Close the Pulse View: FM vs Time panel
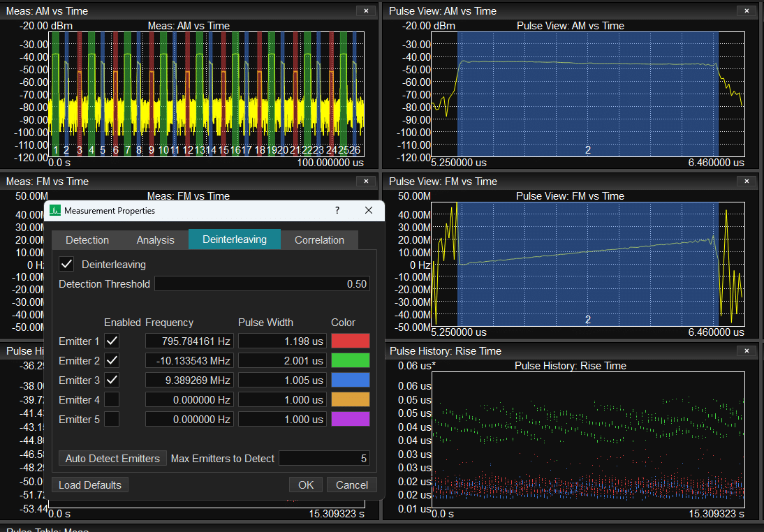Image resolution: width=764 pixels, height=532 pixels. (746, 181)
